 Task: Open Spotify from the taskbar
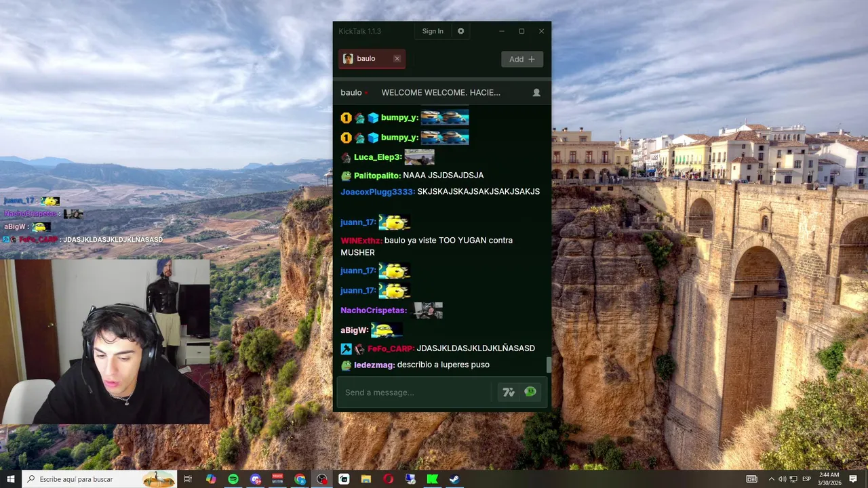pyautogui.click(x=233, y=479)
